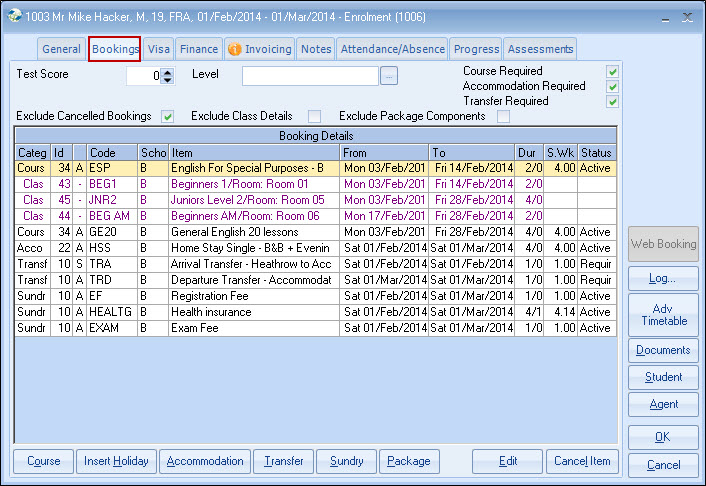Viewport: 706px width, 486px height.
Task: Sort by the From column header
Action: tap(384, 153)
